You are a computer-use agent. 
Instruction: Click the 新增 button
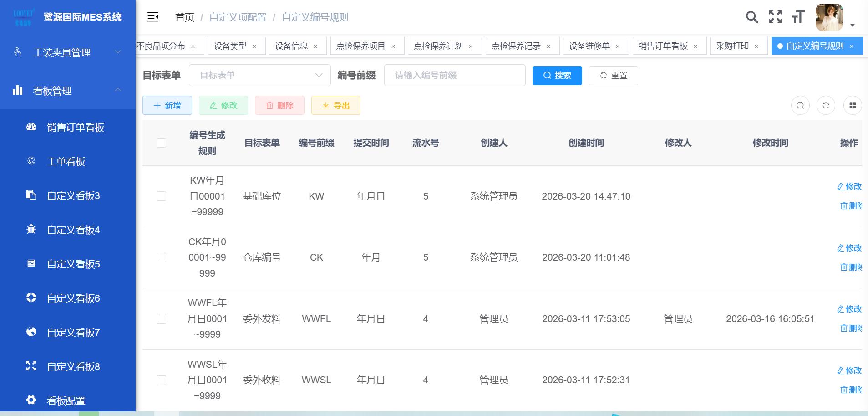pos(167,106)
